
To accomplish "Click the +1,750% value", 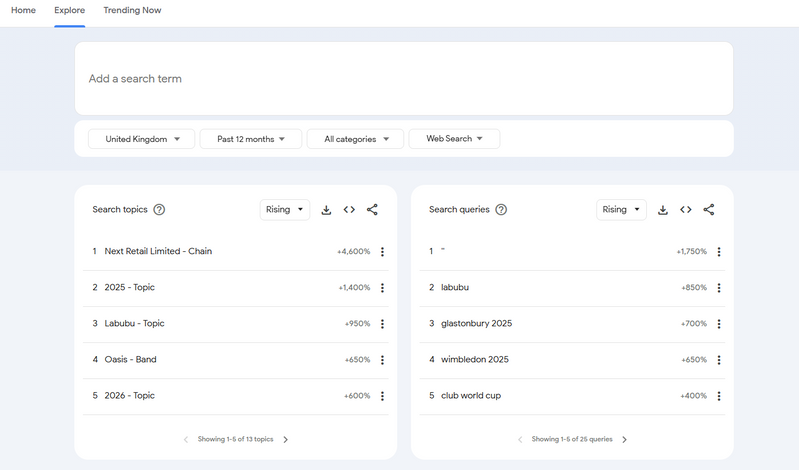I will [x=691, y=252].
